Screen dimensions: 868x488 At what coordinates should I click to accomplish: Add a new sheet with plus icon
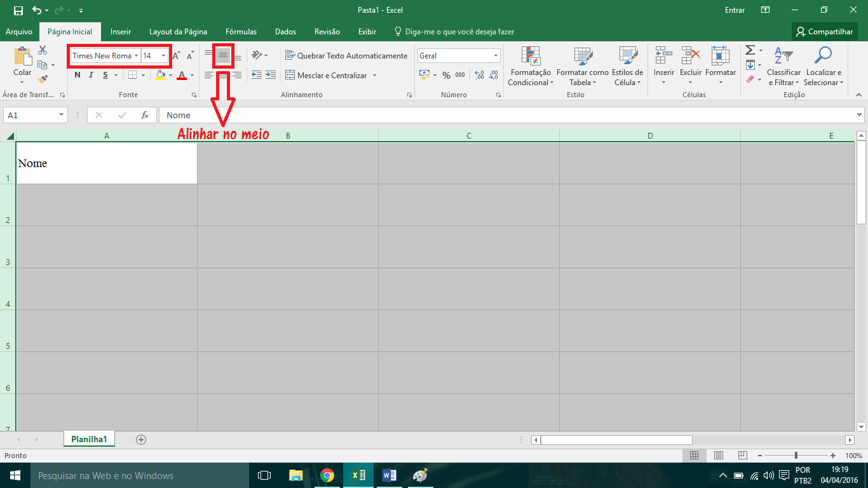click(x=141, y=439)
